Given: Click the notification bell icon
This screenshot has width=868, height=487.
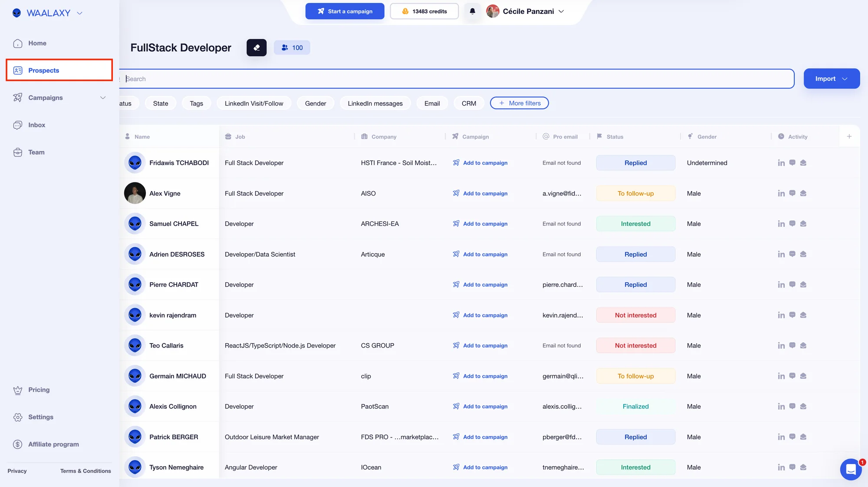Looking at the screenshot, I should point(472,11).
